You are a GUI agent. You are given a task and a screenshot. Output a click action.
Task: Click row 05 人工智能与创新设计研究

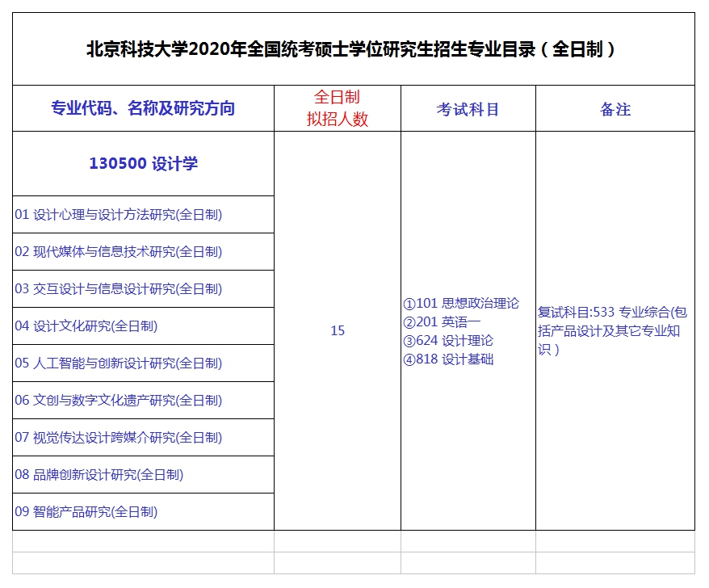(x=119, y=363)
